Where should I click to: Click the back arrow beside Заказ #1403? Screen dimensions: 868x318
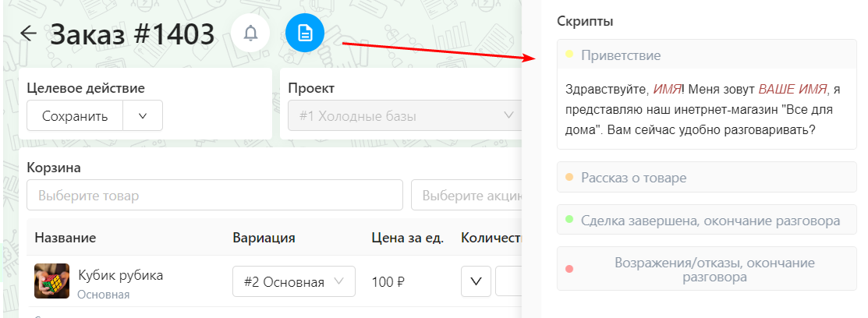(x=28, y=34)
